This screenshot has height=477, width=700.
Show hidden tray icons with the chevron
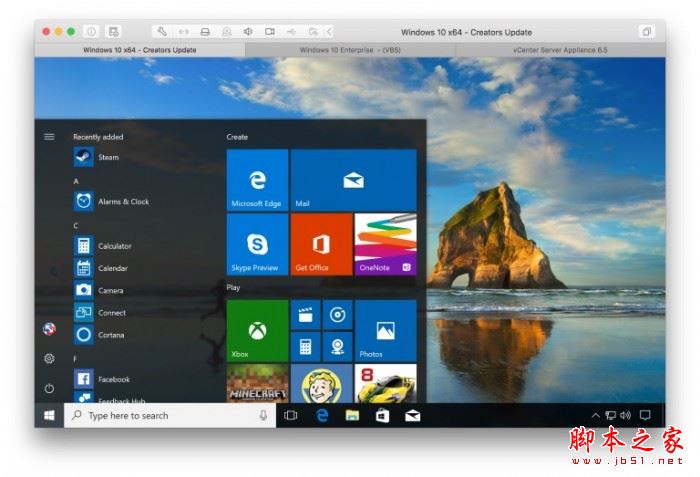596,416
